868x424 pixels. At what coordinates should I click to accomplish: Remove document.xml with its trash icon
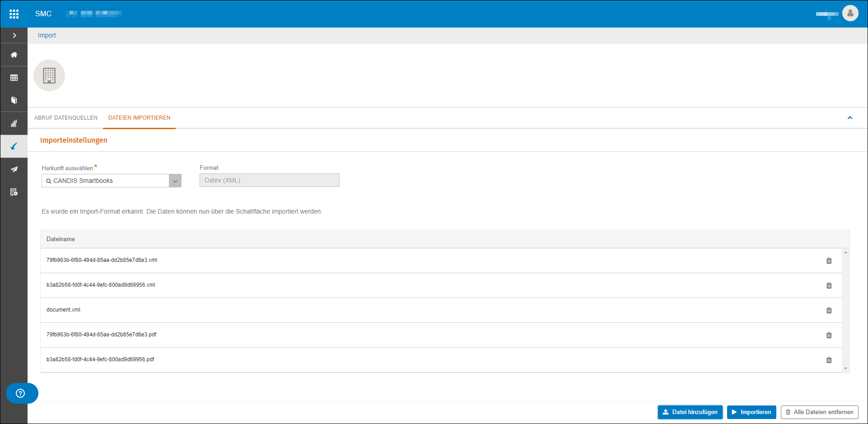coord(829,310)
